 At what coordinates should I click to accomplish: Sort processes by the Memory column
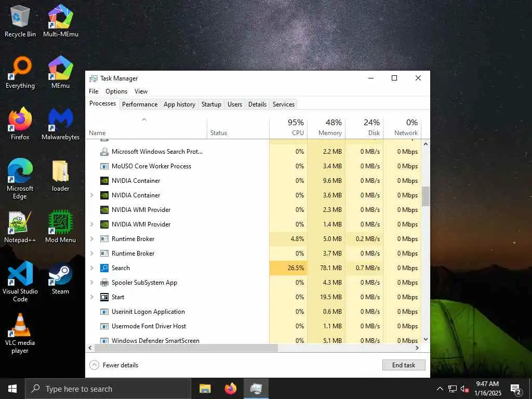coord(326,128)
